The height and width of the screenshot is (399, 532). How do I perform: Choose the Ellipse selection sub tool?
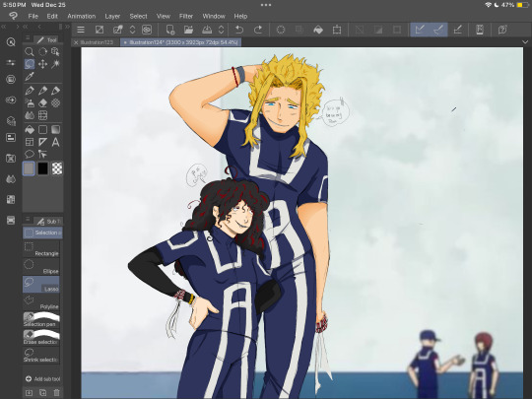[x=41, y=267]
